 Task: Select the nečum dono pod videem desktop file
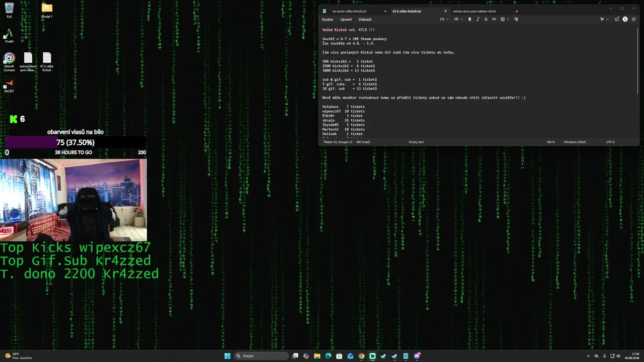click(28, 62)
